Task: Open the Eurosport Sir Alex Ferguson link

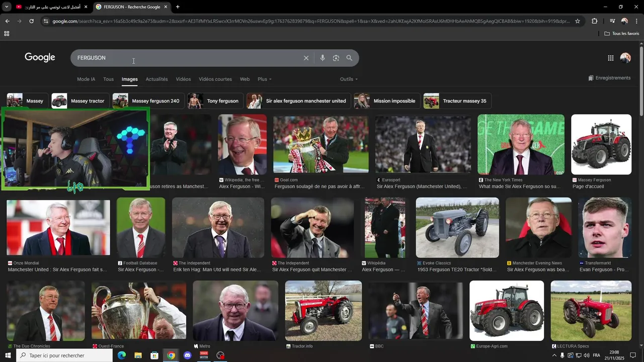Action: coord(422,187)
